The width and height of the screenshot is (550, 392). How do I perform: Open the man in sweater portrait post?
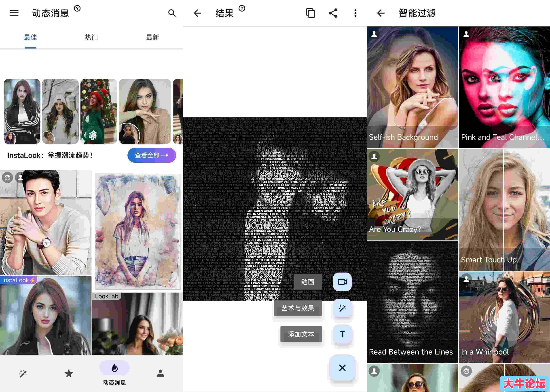point(46,222)
